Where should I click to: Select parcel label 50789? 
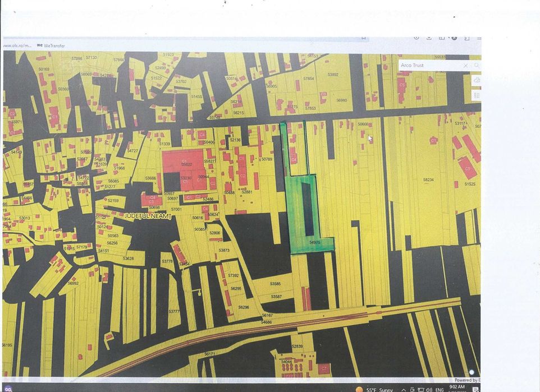pyautogui.click(x=267, y=159)
